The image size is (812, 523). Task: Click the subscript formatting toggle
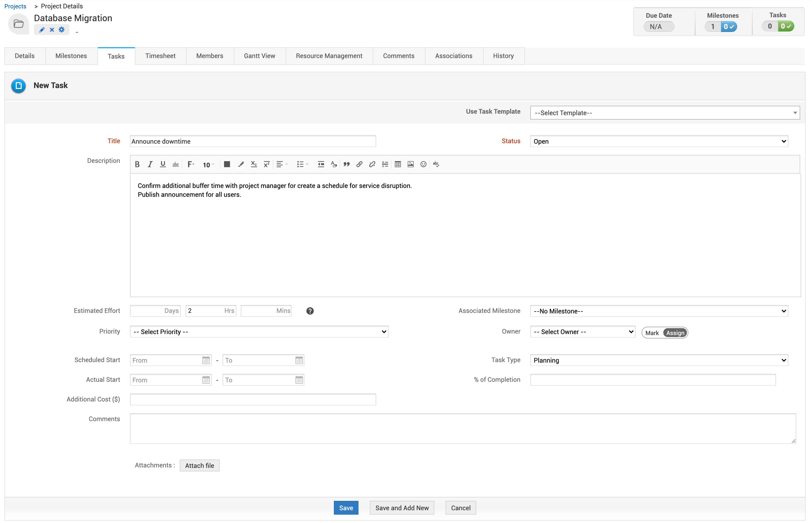(254, 164)
